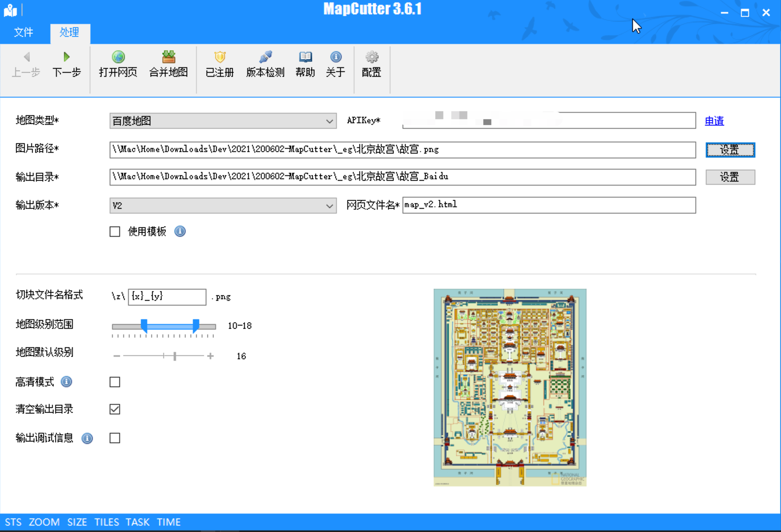Click the MapCutter app icon in title bar

(10, 10)
